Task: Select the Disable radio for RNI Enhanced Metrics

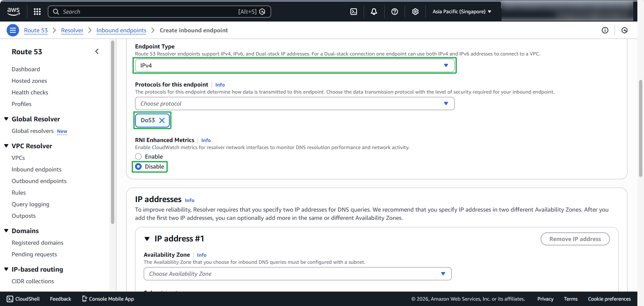Action: (x=138, y=166)
